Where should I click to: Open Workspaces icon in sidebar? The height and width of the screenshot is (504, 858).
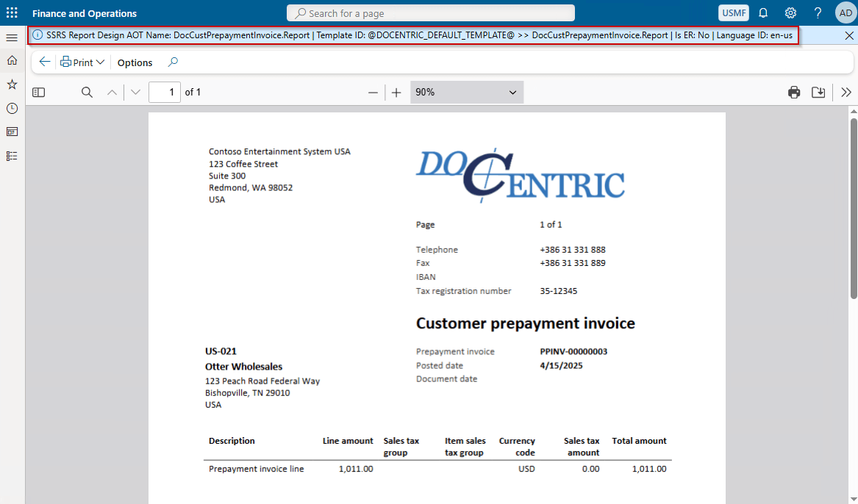point(12,132)
